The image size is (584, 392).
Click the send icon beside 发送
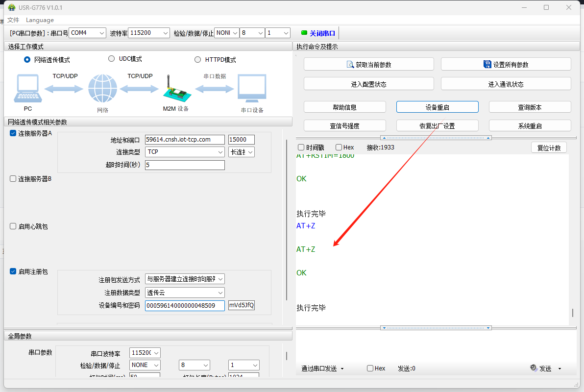535,368
